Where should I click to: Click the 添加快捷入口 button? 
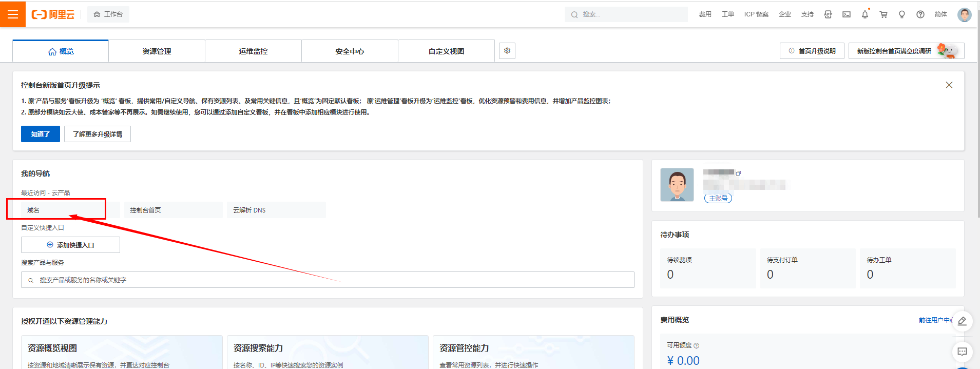click(x=70, y=245)
